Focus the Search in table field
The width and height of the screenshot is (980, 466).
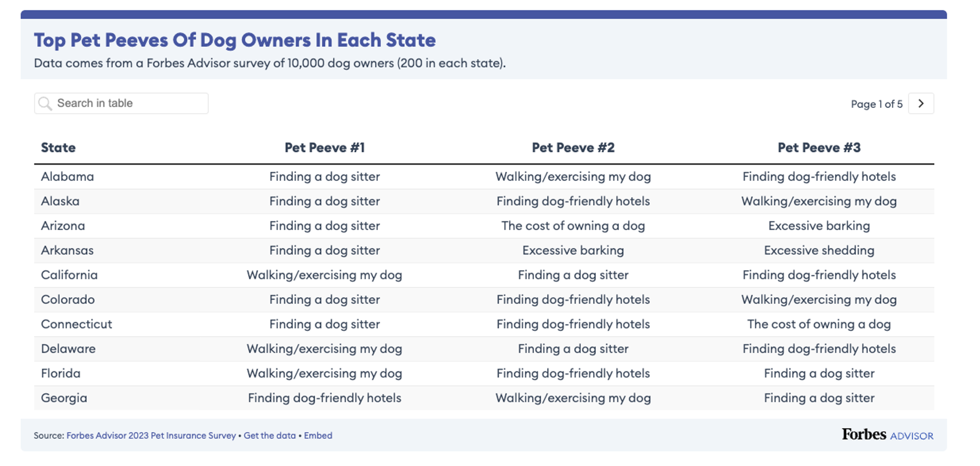129,104
